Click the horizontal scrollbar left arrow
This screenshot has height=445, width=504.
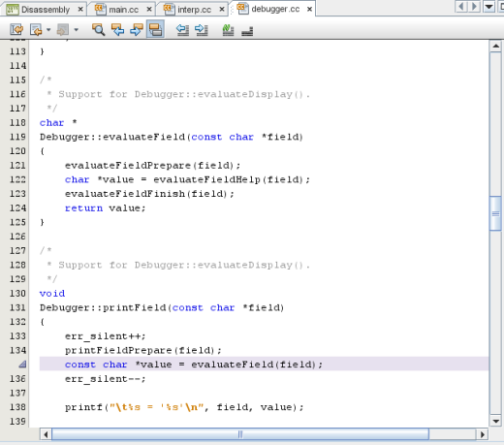(x=46, y=434)
